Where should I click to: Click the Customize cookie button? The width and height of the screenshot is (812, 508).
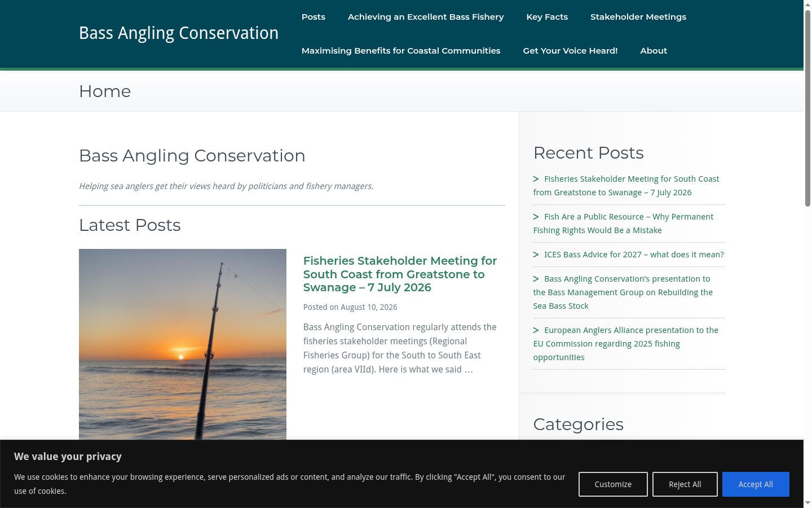pyautogui.click(x=613, y=484)
